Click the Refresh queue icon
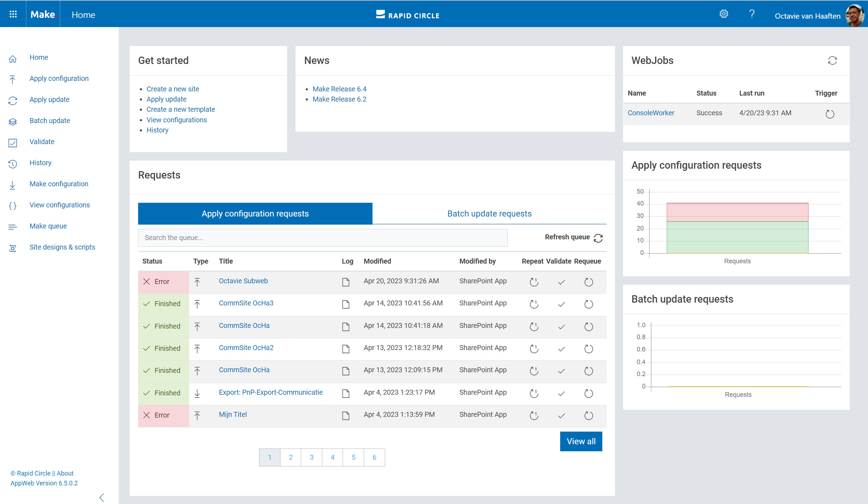This screenshot has height=504, width=868. pos(598,238)
